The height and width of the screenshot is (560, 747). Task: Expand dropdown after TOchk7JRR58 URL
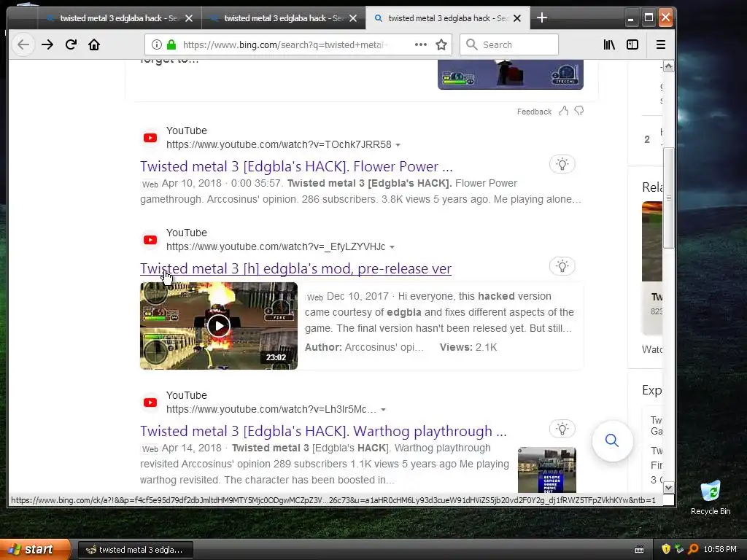(398, 145)
